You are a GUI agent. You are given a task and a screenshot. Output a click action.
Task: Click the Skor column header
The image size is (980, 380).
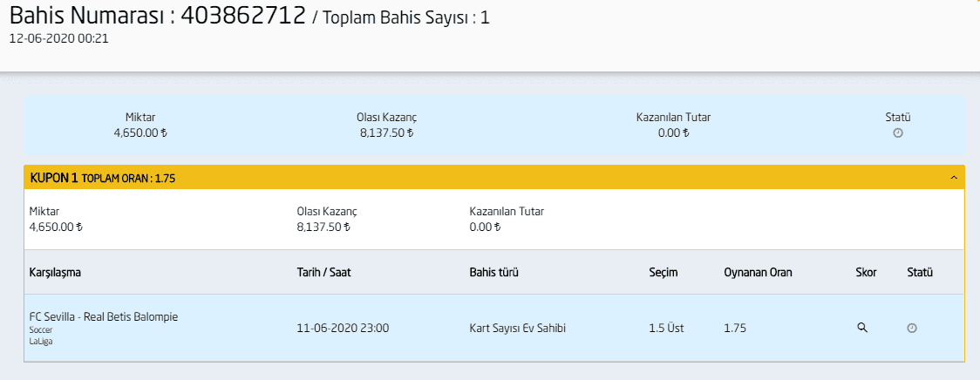[867, 273]
